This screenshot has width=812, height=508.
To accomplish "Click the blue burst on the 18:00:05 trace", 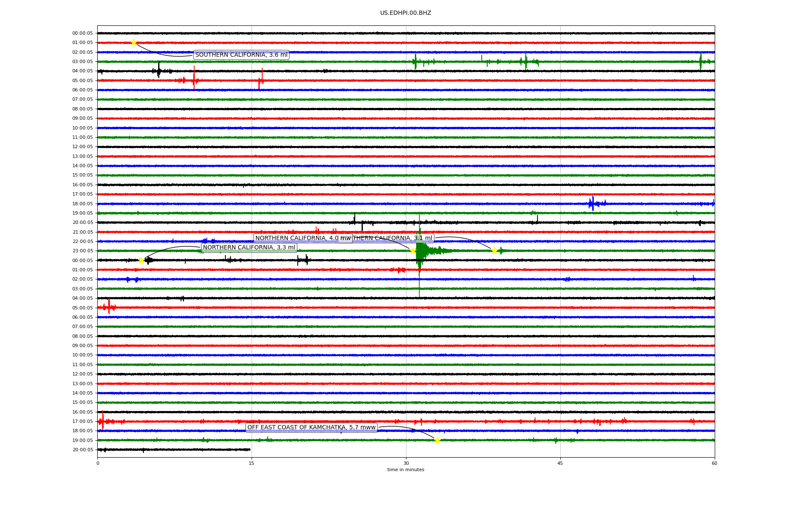I will coord(593,204).
